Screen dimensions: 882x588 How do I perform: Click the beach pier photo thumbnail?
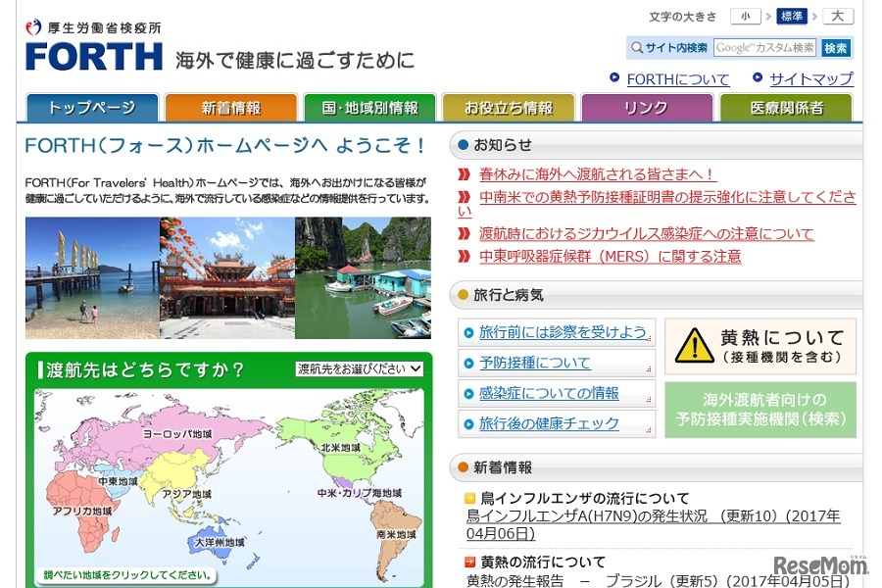pyautogui.click(x=92, y=277)
